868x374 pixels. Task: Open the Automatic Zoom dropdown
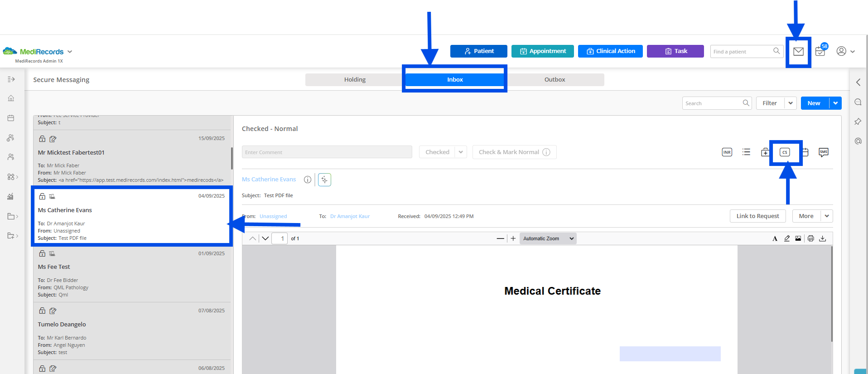pyautogui.click(x=548, y=238)
